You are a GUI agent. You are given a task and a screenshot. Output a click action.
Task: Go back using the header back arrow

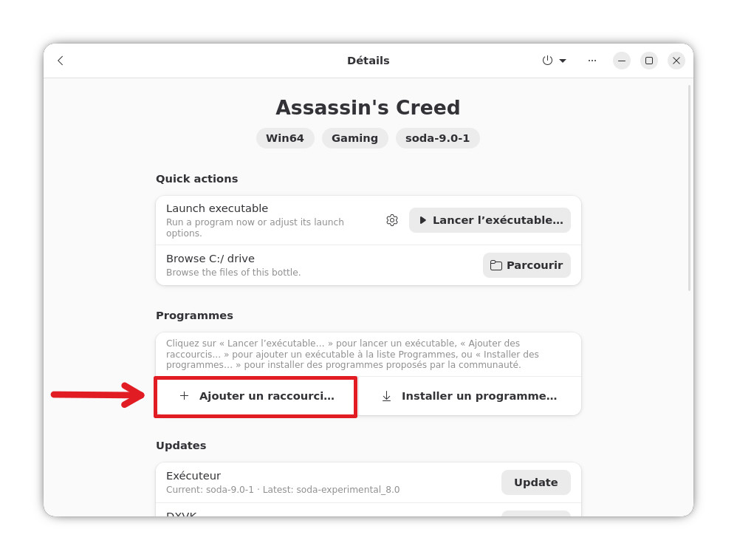click(x=61, y=61)
